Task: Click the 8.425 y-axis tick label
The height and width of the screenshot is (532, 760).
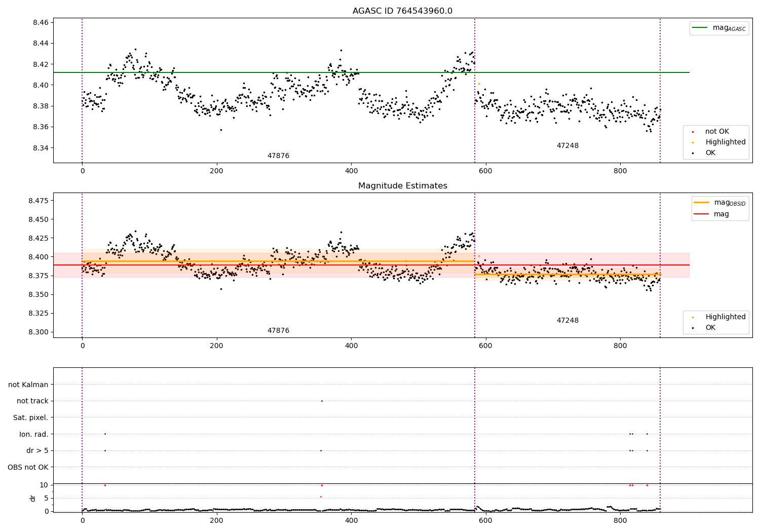Action: pos(39,238)
